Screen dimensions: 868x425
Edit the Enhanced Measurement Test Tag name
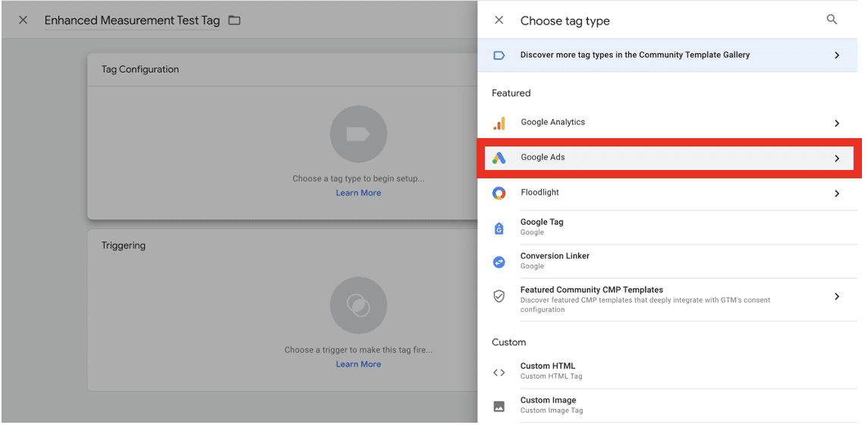[132, 20]
